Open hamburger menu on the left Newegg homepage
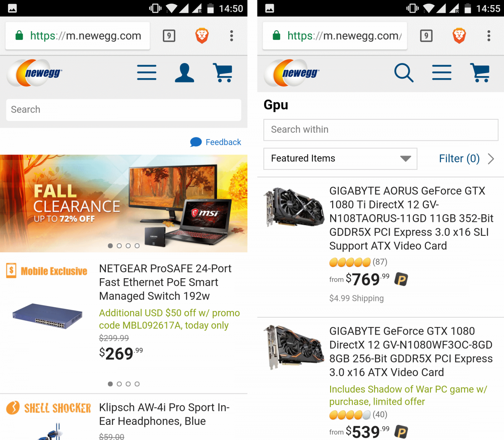 (x=147, y=73)
